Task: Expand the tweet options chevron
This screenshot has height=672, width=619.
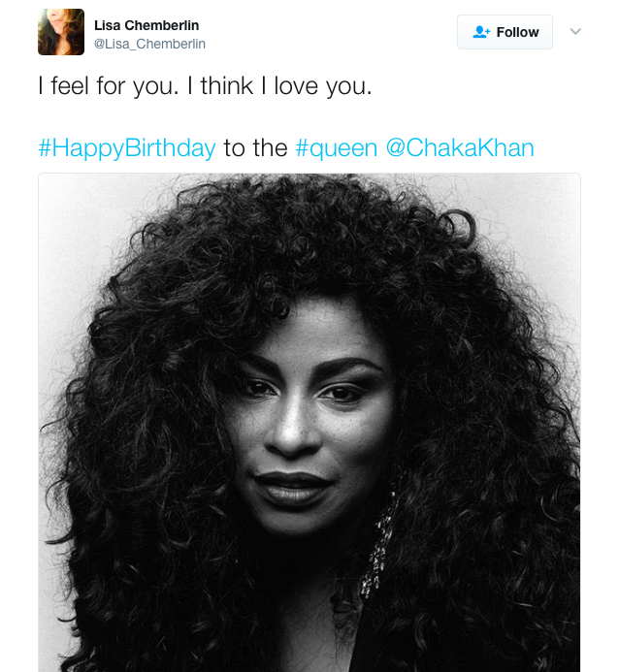Action: coord(575,31)
